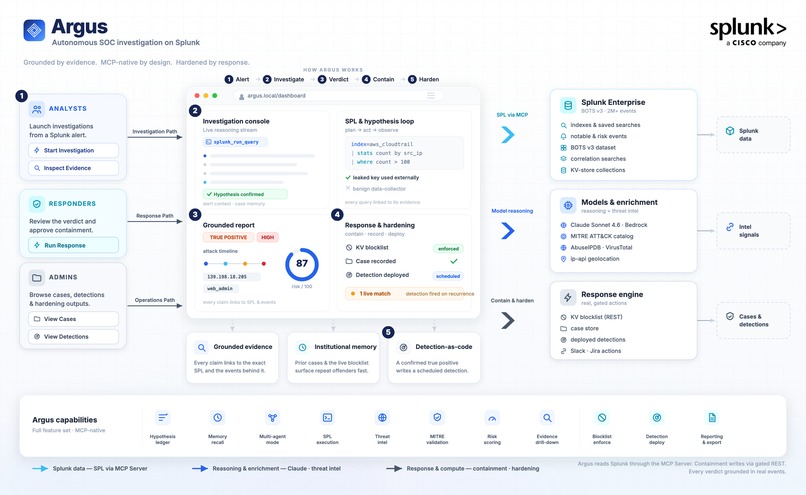This screenshot has width=806, height=495.
Task: Click the Cases & detections shield icon
Action: pyautogui.click(x=730, y=317)
